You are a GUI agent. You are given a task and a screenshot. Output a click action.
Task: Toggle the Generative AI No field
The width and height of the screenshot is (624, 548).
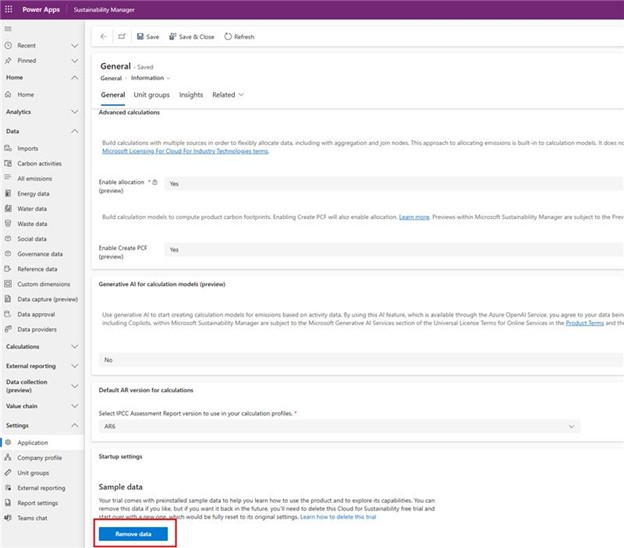tap(361, 360)
